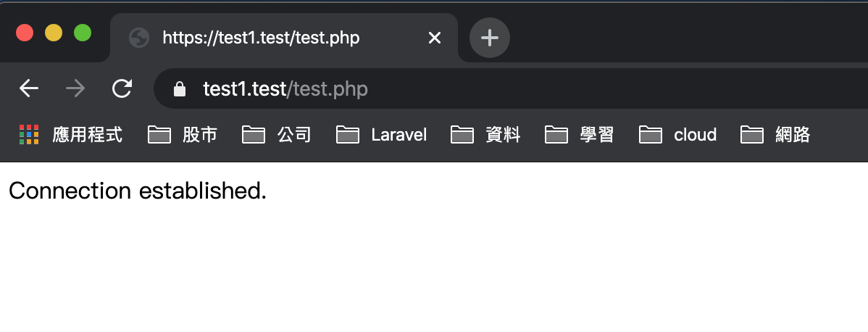Go back to previous page

(x=29, y=88)
